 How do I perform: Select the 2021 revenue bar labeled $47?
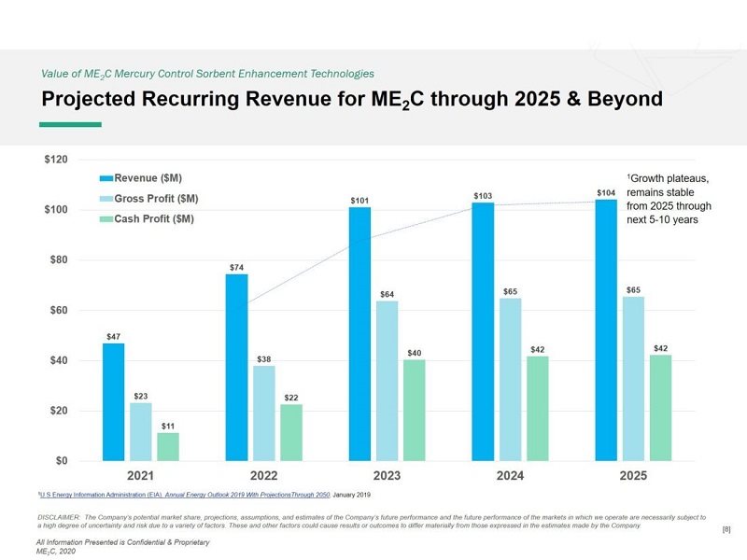pyautogui.click(x=113, y=401)
